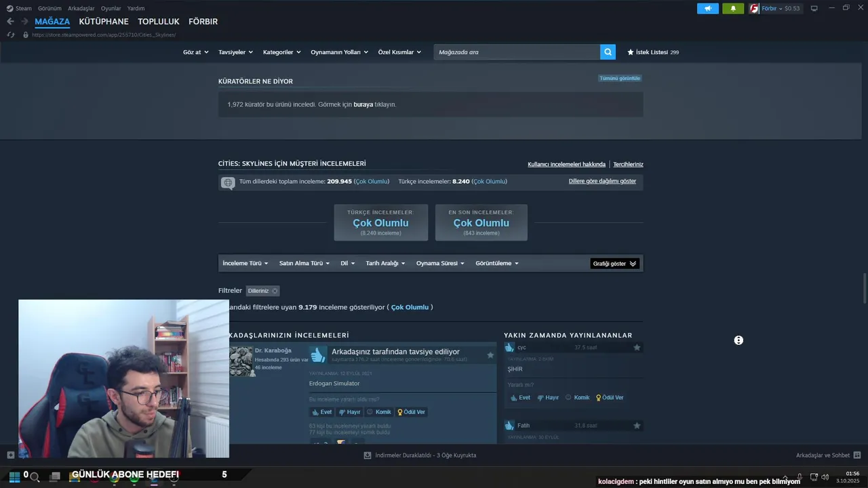Screen dimensions: 868x488
Task: Go back with the left arrow
Action: coord(10,22)
